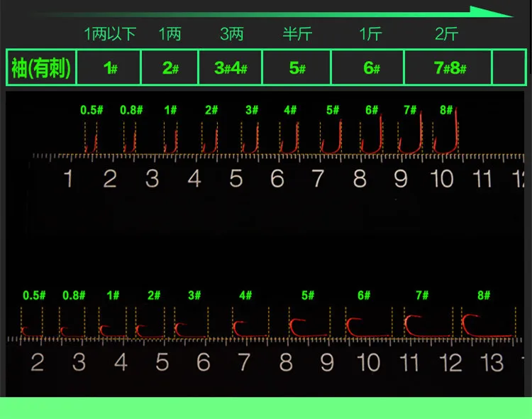
Task: Click number 13 on the lower ruler
Action: 492,363
